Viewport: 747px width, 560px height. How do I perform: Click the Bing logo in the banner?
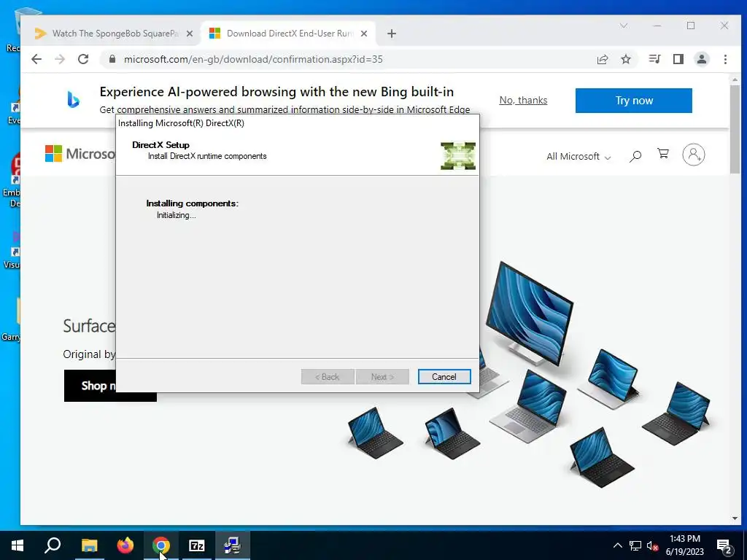coord(73,99)
